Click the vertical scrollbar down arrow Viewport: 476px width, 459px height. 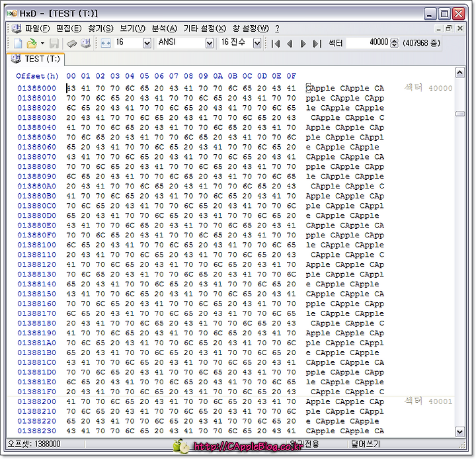[x=459, y=431]
